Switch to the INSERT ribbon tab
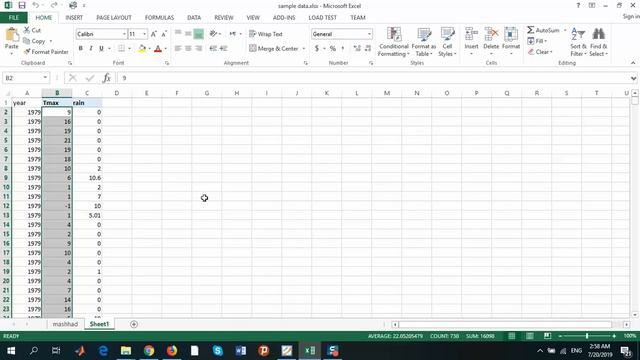This screenshot has height=360, width=640. [74, 18]
